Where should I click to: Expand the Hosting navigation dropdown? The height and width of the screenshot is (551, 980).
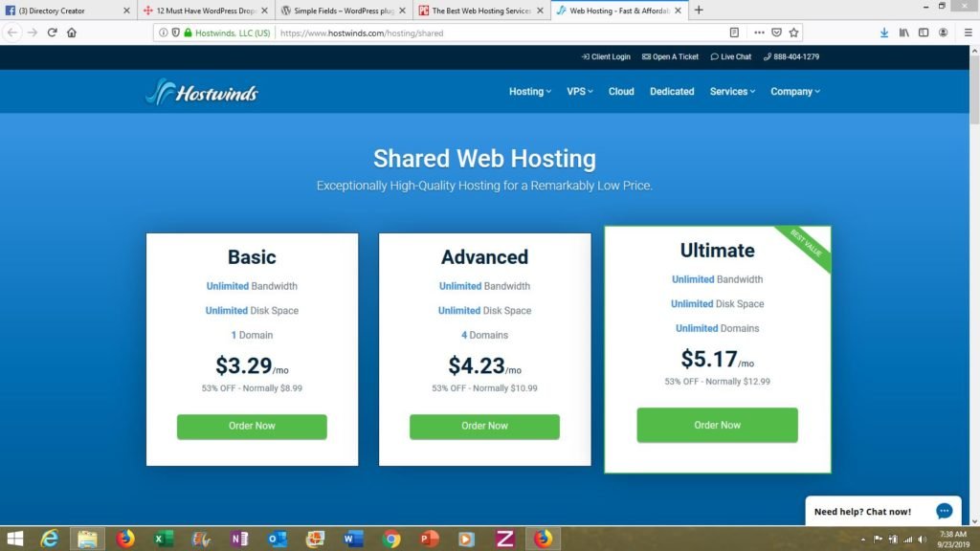point(530,91)
